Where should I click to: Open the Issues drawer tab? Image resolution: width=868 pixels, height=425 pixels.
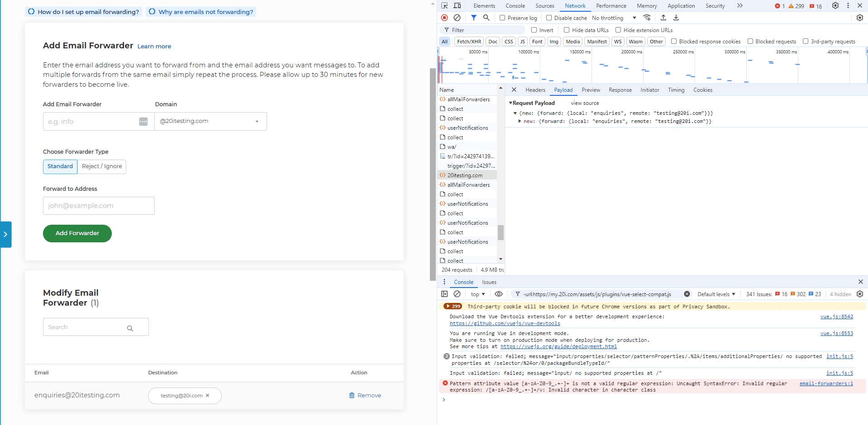pos(489,282)
